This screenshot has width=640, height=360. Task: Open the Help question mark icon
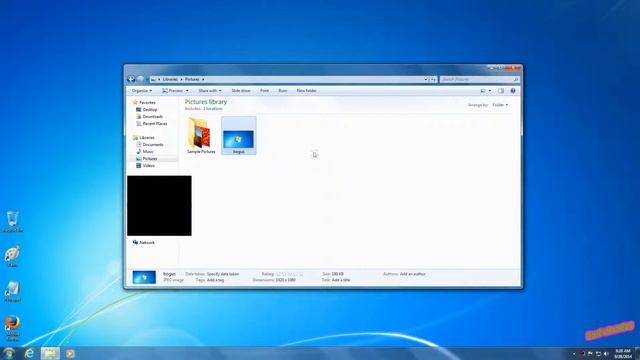point(513,91)
